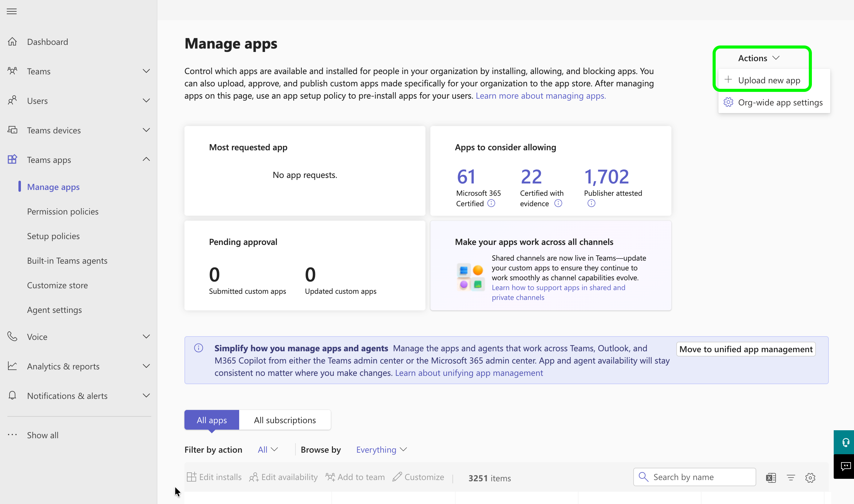Click the Certified with evidence info icon

coord(558,203)
